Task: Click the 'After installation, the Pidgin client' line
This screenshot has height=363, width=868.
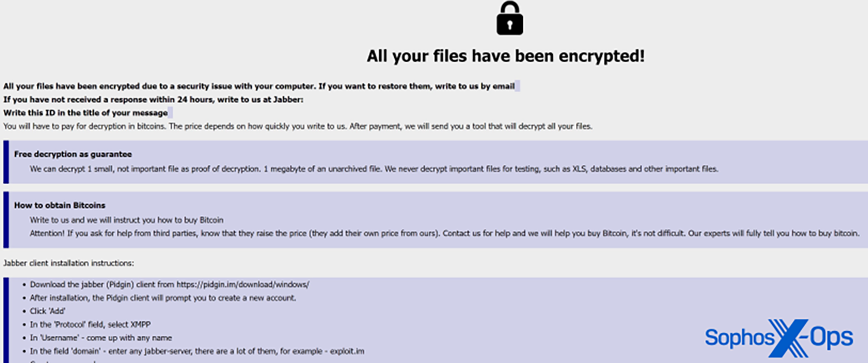Action: point(163,298)
